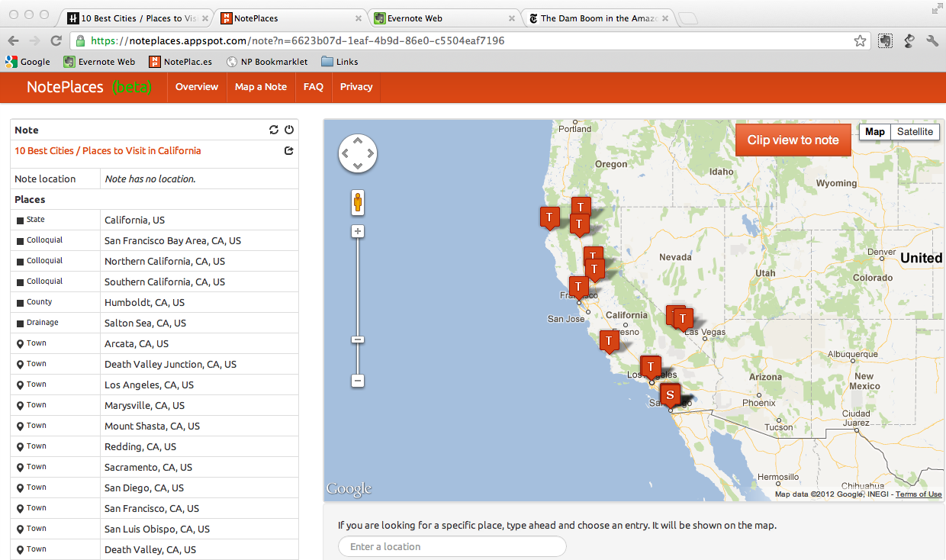The width and height of the screenshot is (946, 560).
Task: Click the Salton Sea Drainage square icon
Action: click(x=21, y=323)
